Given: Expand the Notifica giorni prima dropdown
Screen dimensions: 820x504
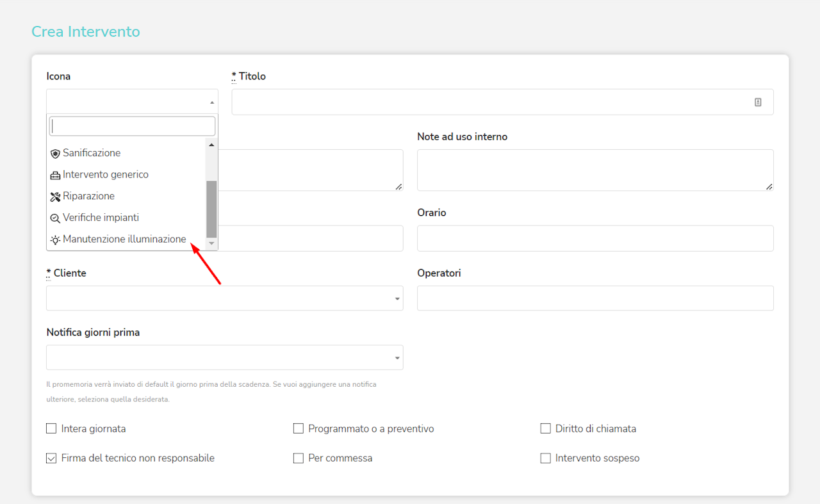Looking at the screenshot, I should click(x=224, y=357).
